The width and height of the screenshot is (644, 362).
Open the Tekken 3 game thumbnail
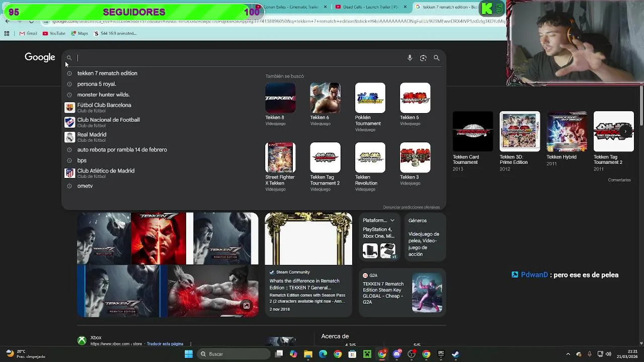coord(415,158)
